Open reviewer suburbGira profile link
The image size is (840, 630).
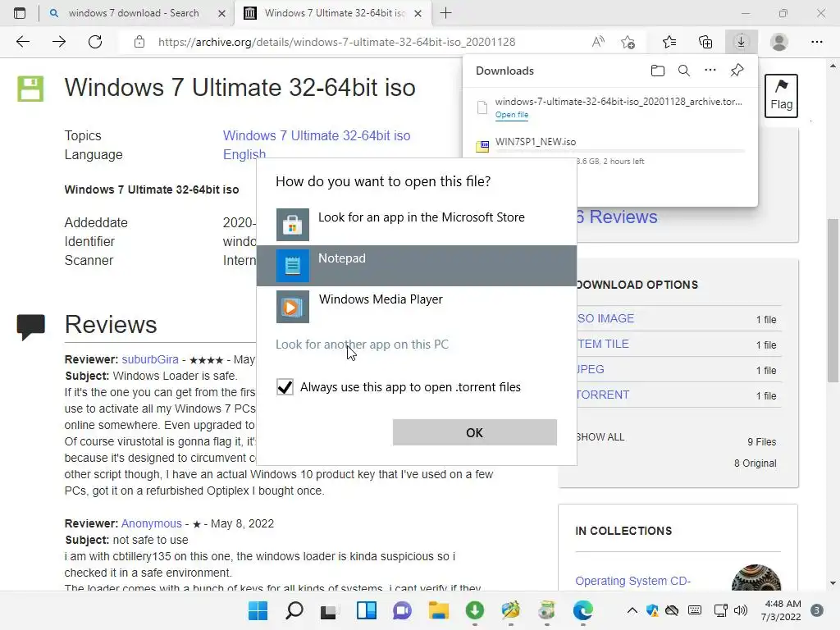[x=150, y=359]
